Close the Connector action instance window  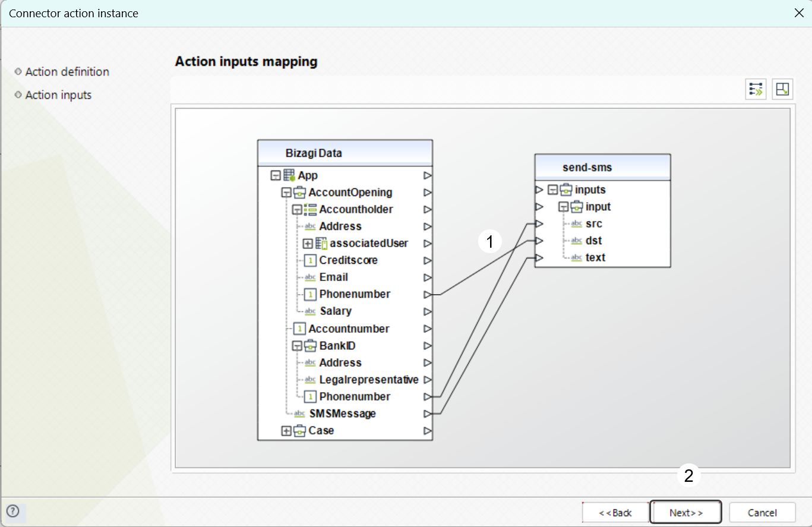pos(799,13)
